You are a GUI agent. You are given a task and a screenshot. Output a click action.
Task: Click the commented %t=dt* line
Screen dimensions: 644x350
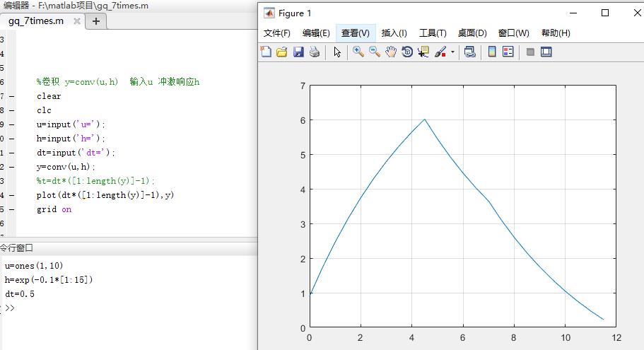[95, 181]
